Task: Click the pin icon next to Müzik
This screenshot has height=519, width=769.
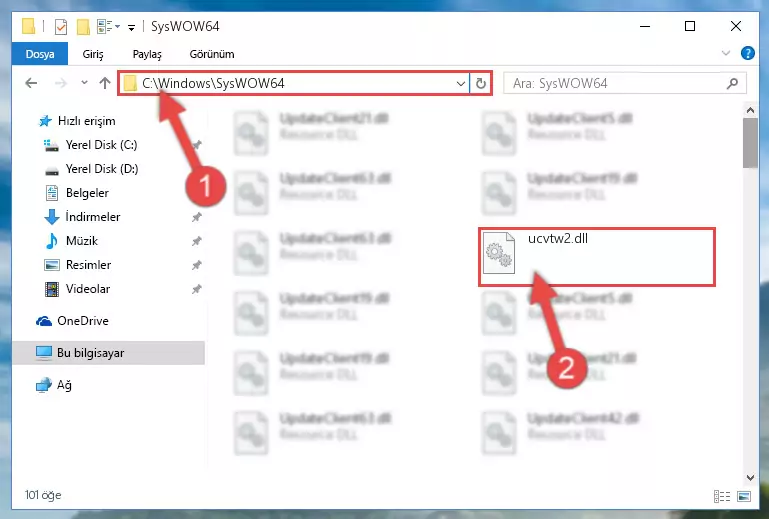Action: pos(197,241)
